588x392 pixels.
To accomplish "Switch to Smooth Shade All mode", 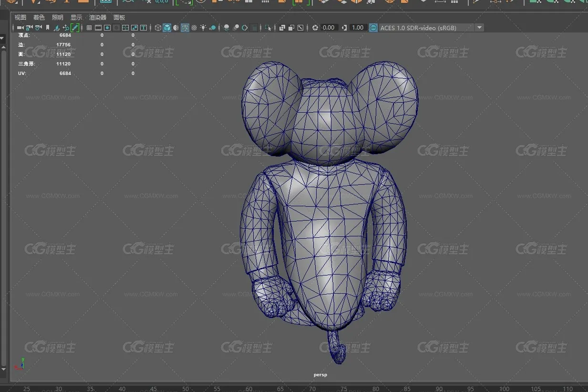I will (167, 28).
